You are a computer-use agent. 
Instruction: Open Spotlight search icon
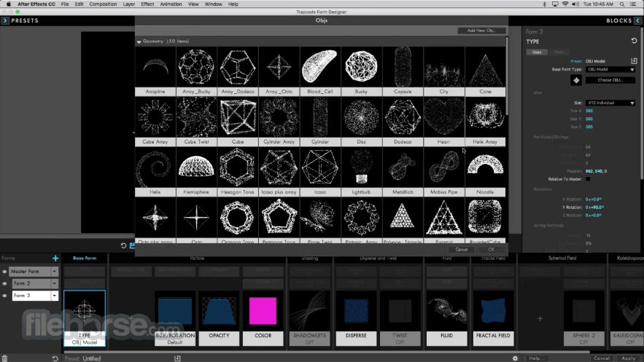(x=622, y=4)
